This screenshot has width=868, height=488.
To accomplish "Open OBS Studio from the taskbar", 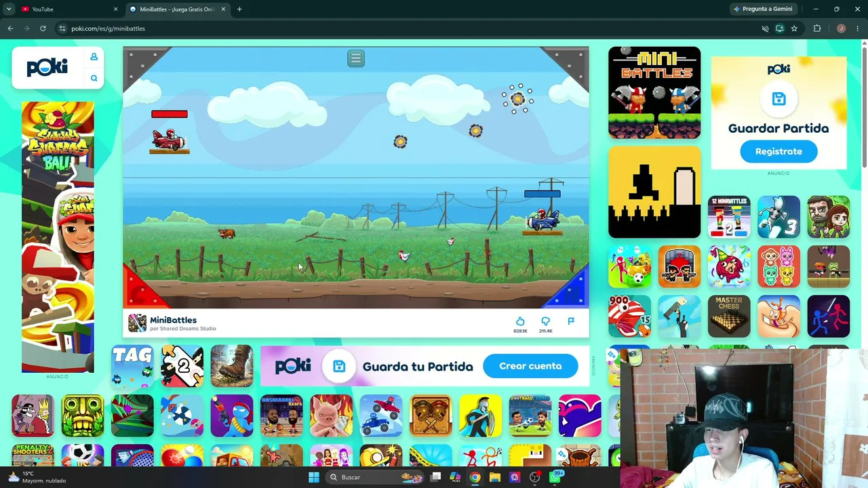I will pos(535,477).
